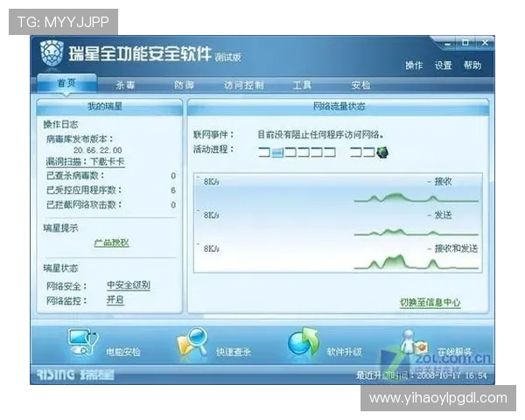525x420 pixels.
Task: Click the 已受控应用程序数 row
Action: tap(111, 190)
